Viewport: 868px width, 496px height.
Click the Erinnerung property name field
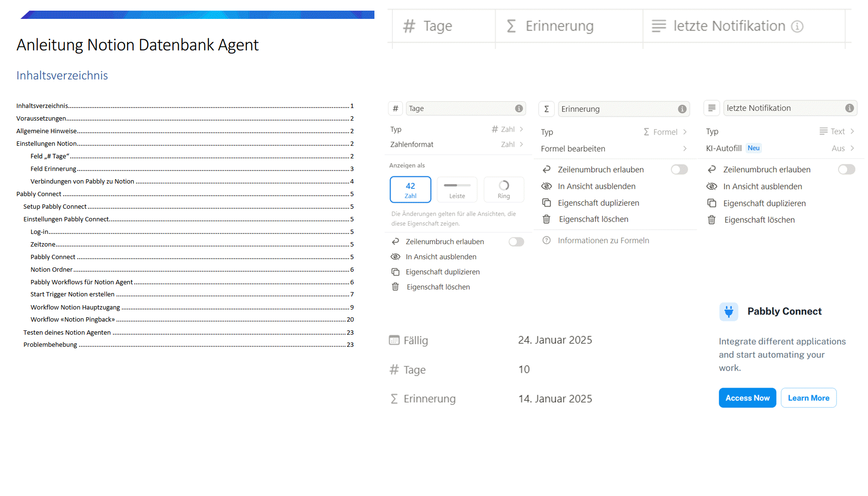623,109
